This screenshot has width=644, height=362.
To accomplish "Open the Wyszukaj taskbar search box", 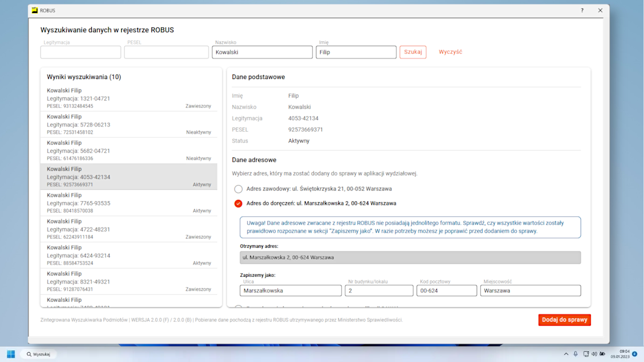I will tap(39, 354).
